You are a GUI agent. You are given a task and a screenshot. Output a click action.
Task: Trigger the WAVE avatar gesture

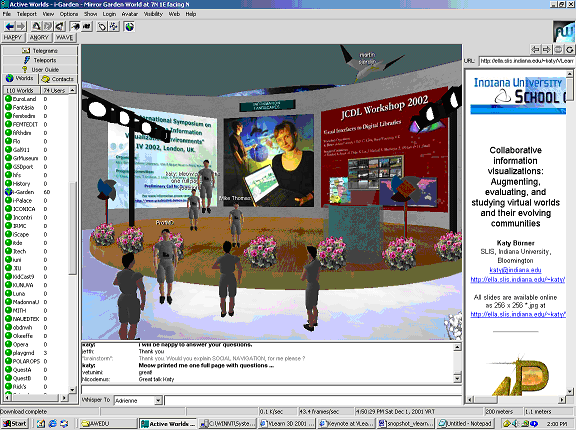pyautogui.click(x=65, y=37)
